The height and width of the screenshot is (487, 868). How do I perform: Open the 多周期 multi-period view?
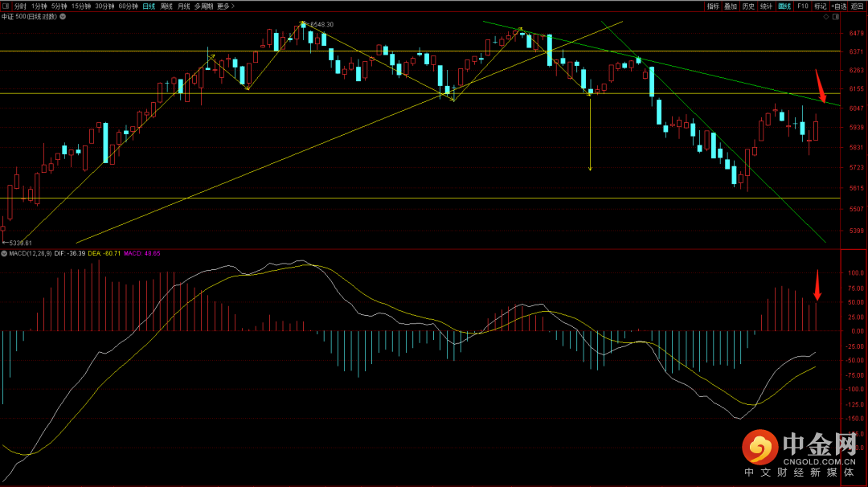(203, 6)
